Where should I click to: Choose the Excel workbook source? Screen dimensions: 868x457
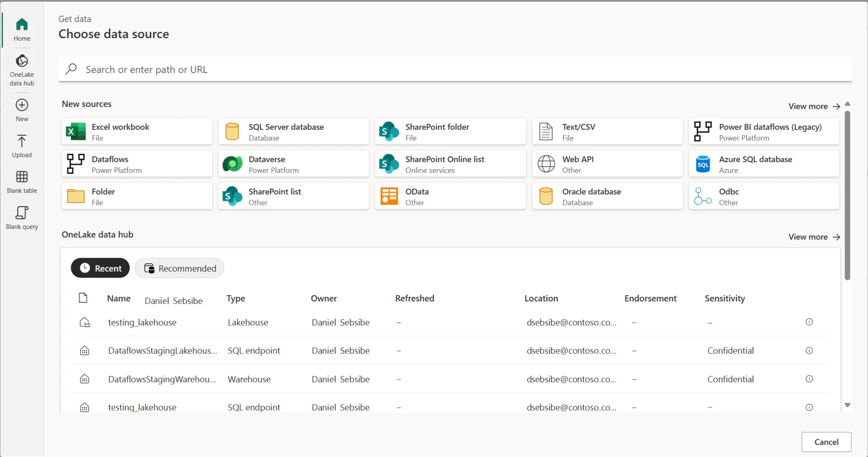tap(137, 132)
